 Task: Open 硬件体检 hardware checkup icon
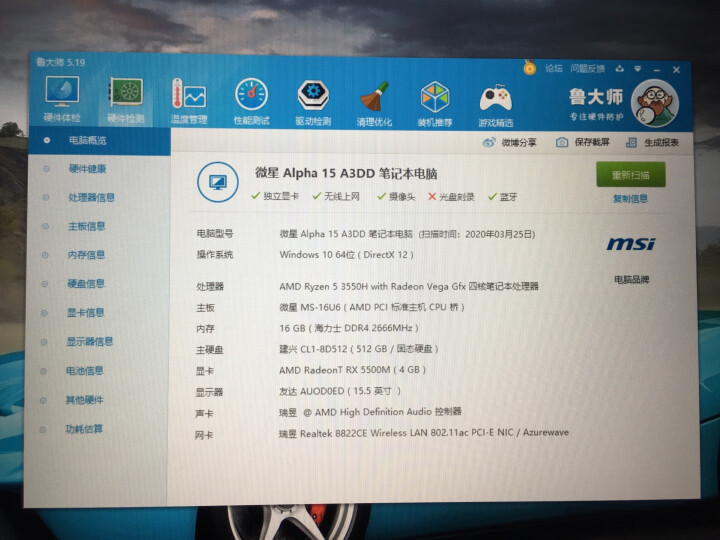(x=62, y=99)
